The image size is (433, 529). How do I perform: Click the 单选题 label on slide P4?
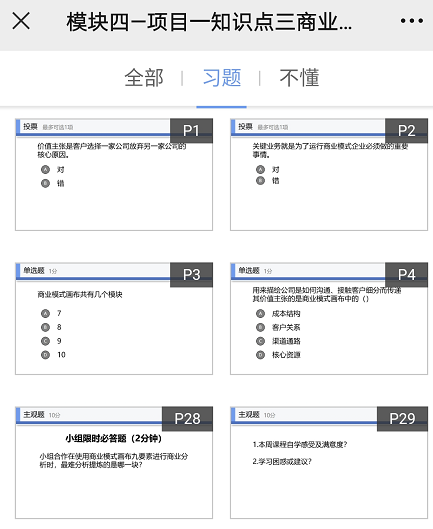[x=249, y=271]
